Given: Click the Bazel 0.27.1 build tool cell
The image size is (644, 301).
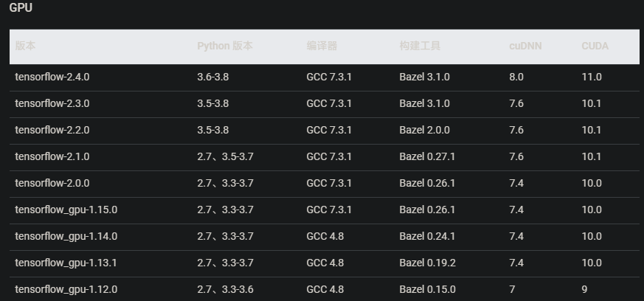Looking at the screenshot, I should [x=427, y=156].
